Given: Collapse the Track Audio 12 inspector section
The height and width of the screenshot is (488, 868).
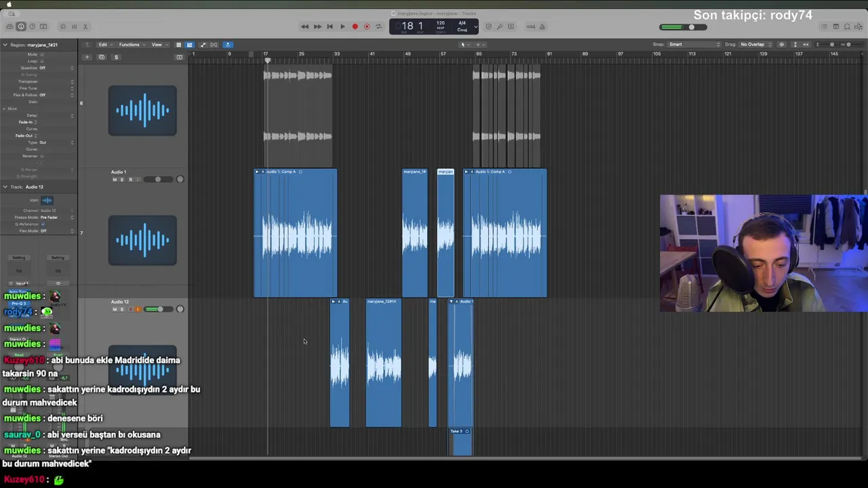Looking at the screenshot, I should pos(5,187).
